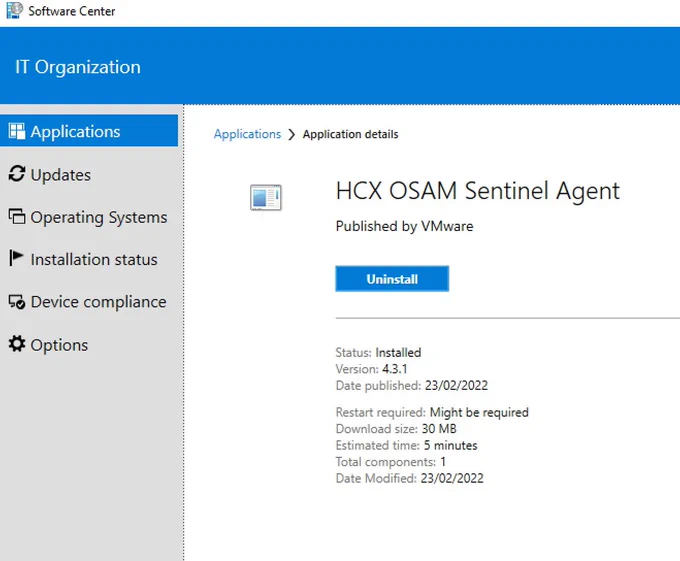Click the Restart required: Might be required line
This screenshot has width=680, height=561.
(x=432, y=412)
